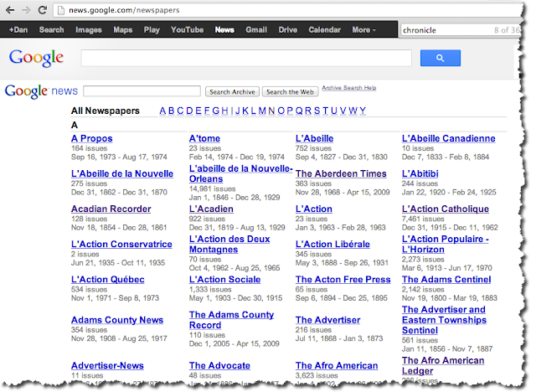Open +Dan in the Google bar

pyautogui.click(x=18, y=29)
